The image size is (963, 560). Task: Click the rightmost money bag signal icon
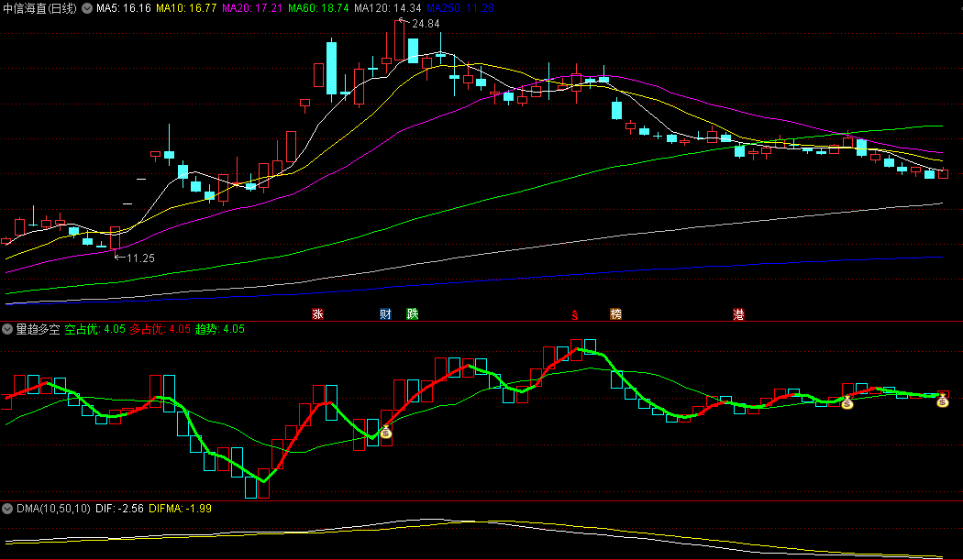point(942,401)
